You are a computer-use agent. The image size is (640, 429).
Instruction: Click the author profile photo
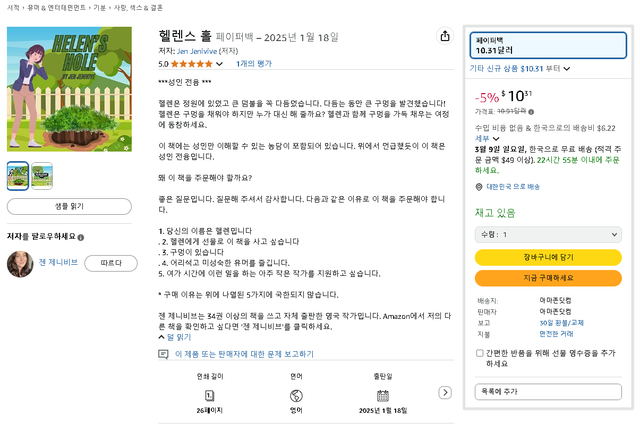[20, 264]
